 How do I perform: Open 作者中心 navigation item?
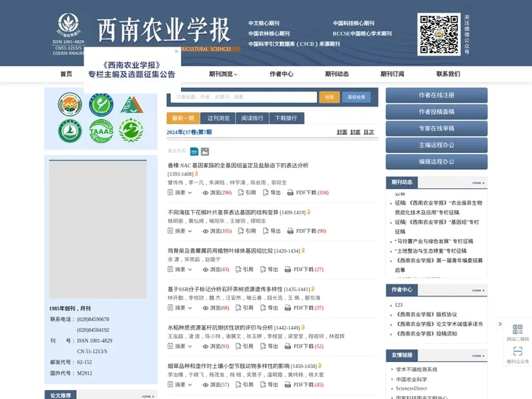tap(282, 74)
